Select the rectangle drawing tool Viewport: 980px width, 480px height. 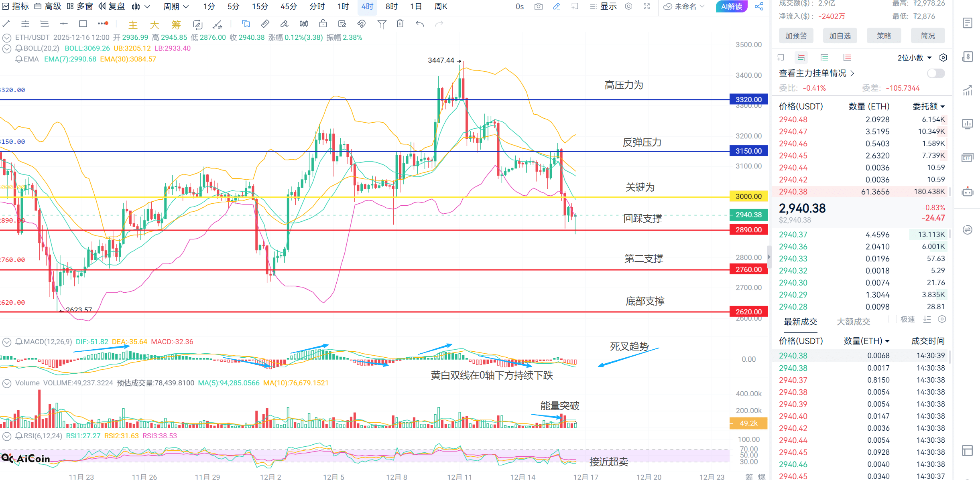pyautogui.click(x=83, y=24)
